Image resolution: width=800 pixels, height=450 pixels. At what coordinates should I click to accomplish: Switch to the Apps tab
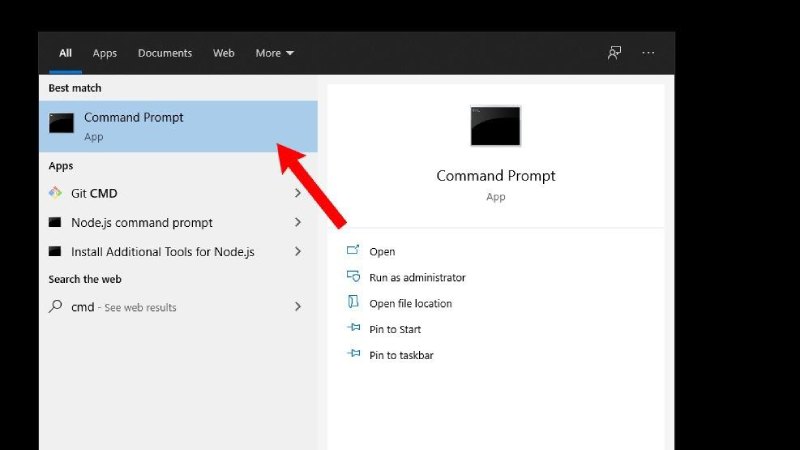pyautogui.click(x=105, y=53)
